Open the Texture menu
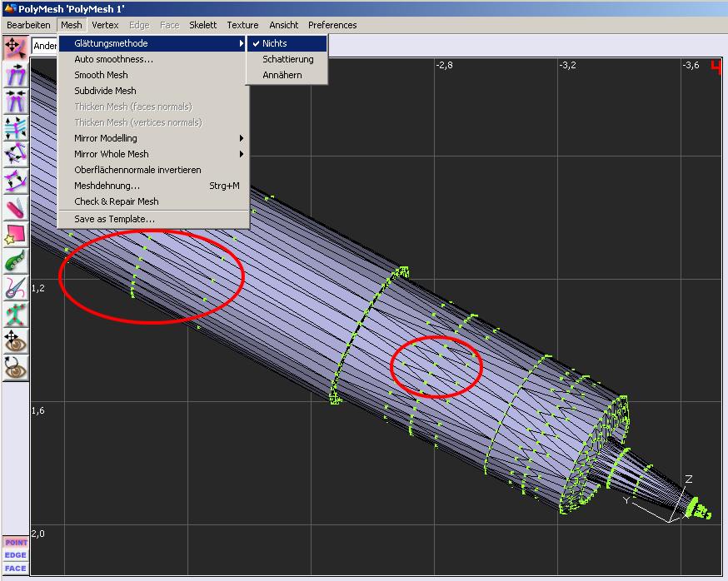The height and width of the screenshot is (581, 728). 242,25
